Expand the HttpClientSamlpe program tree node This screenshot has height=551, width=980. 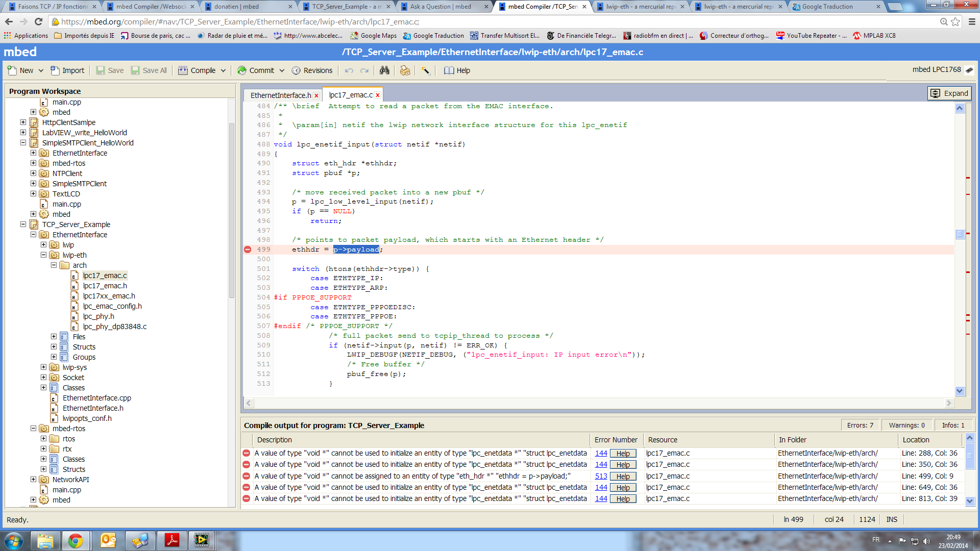click(23, 122)
